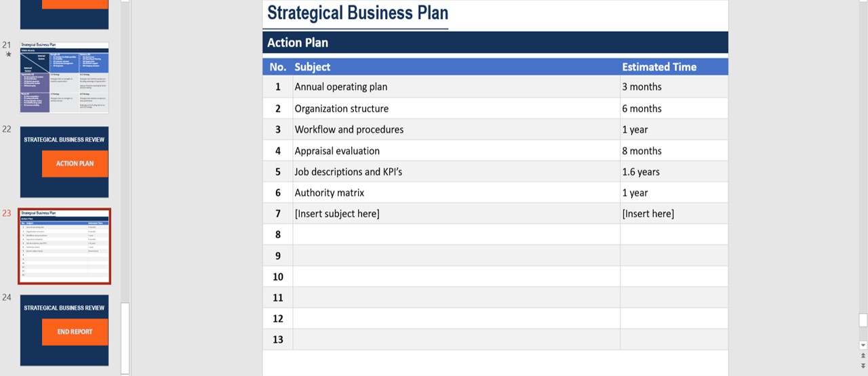Open slide 22 Action Plan thumbnail
Image resolution: width=868 pixels, height=376 pixels.
pos(64,162)
